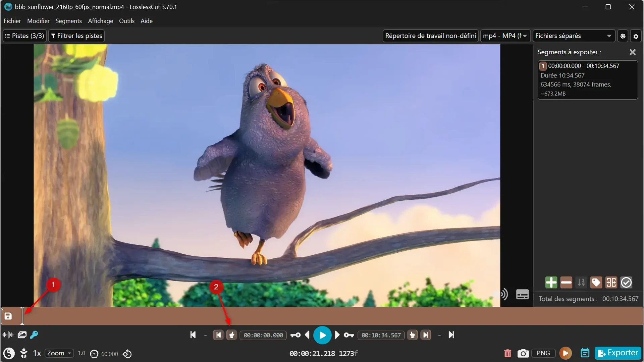Seek to previous keyframe icon

click(x=296, y=335)
